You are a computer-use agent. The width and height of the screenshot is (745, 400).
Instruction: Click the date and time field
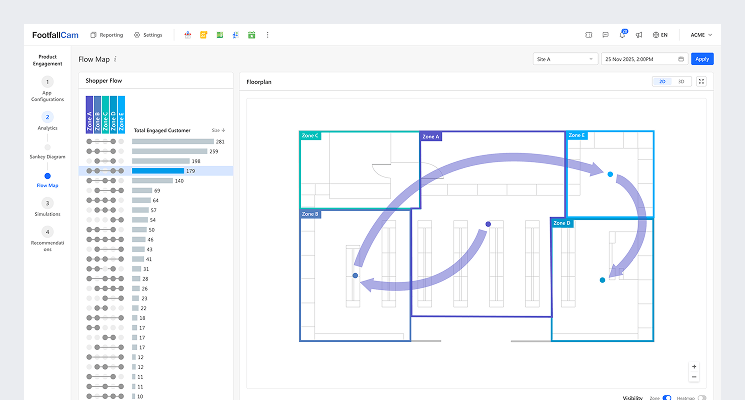645,59
